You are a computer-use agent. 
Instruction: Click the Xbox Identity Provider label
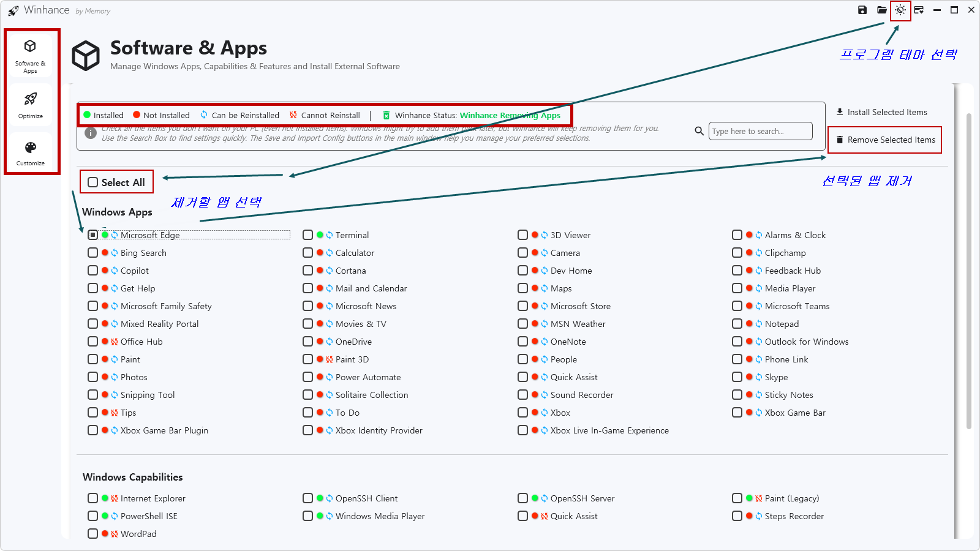click(379, 430)
